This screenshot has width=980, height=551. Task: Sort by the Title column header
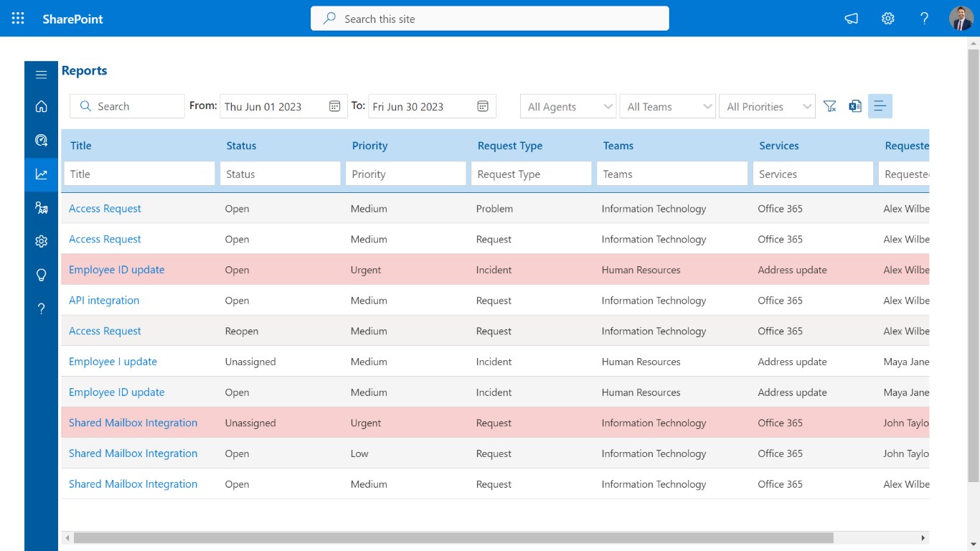pos(81,146)
